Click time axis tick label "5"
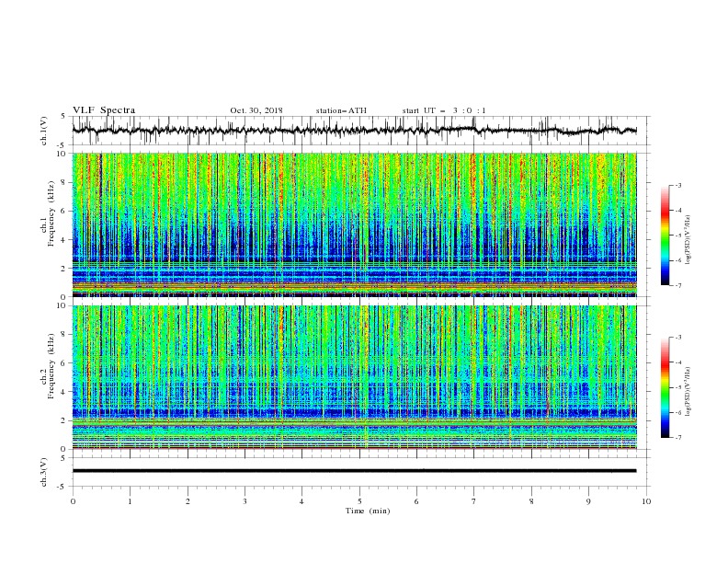 [359, 501]
